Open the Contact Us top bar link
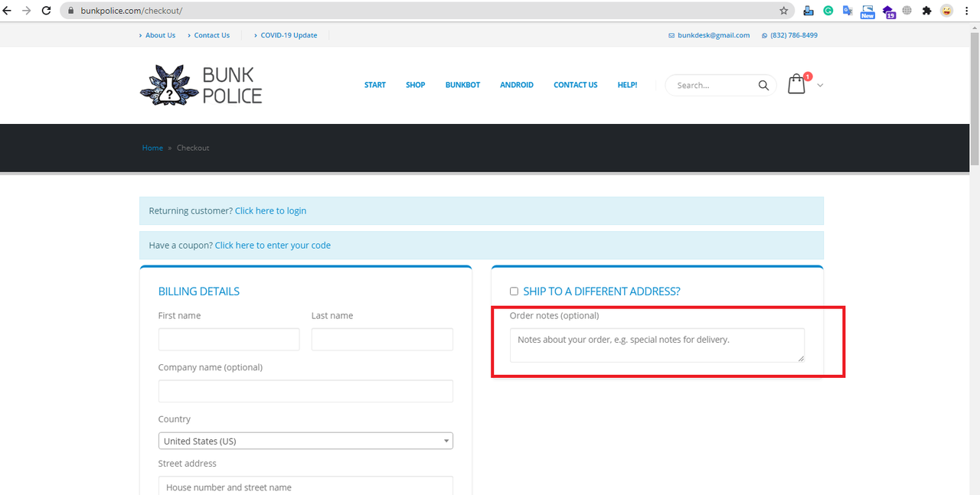Screen dimensions: 980x495 tap(212, 35)
